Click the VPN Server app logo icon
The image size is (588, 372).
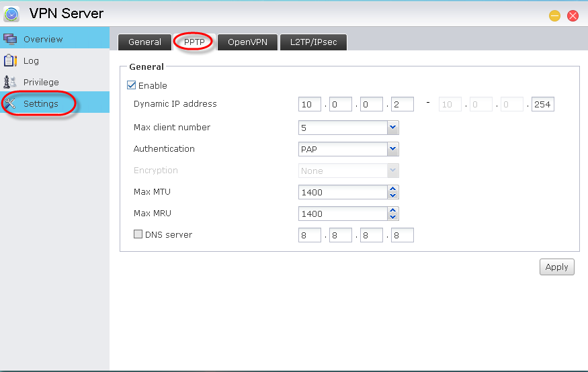pos(11,14)
